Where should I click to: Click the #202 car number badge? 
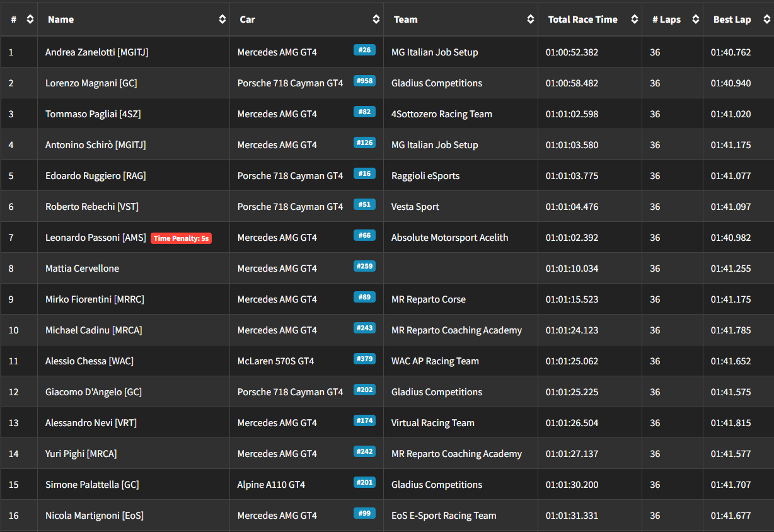click(x=364, y=390)
